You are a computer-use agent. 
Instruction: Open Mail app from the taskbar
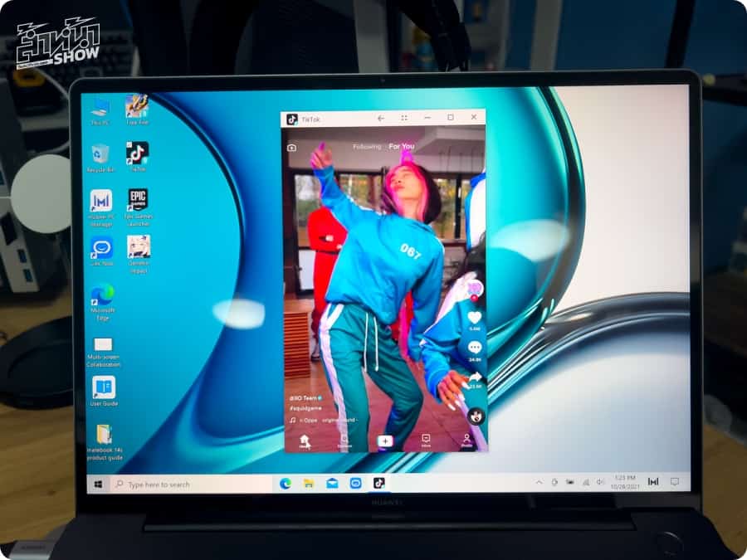click(x=332, y=484)
